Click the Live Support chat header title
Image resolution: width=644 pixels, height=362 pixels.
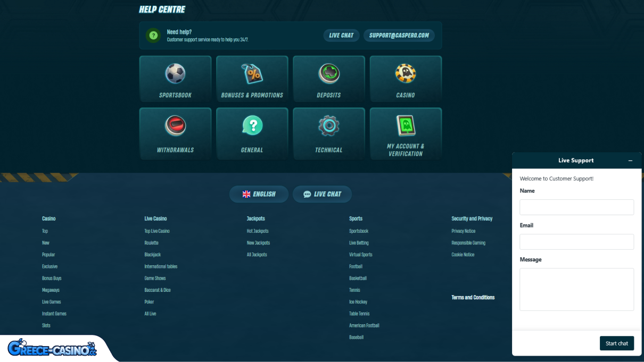[576, 161]
